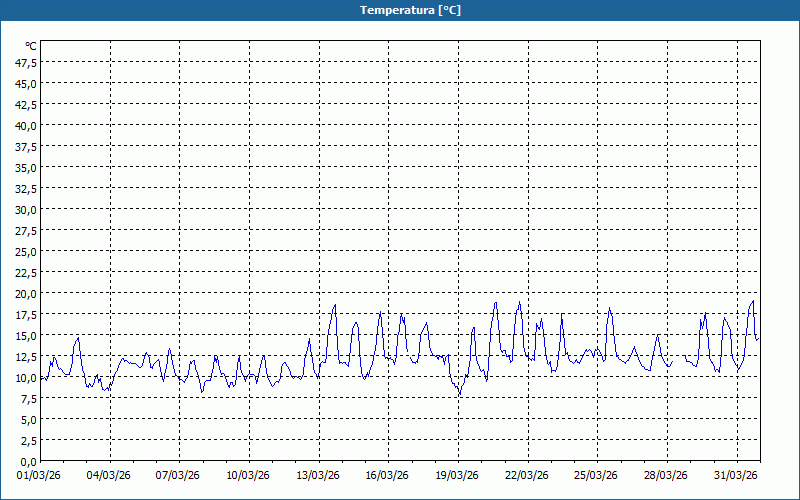Click the 25/03/26 date label
Image resolution: width=800 pixels, height=500 pixels.
click(x=596, y=476)
